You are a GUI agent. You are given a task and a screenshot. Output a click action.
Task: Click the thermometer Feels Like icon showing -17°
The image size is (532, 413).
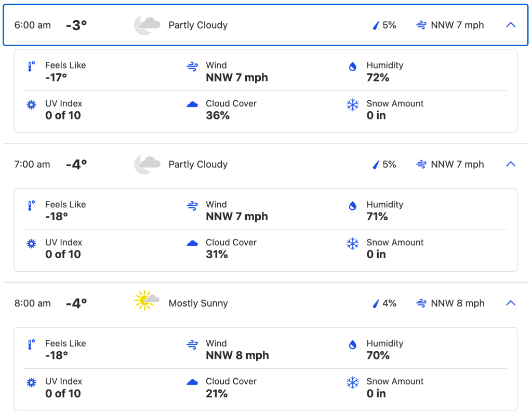pos(31,66)
